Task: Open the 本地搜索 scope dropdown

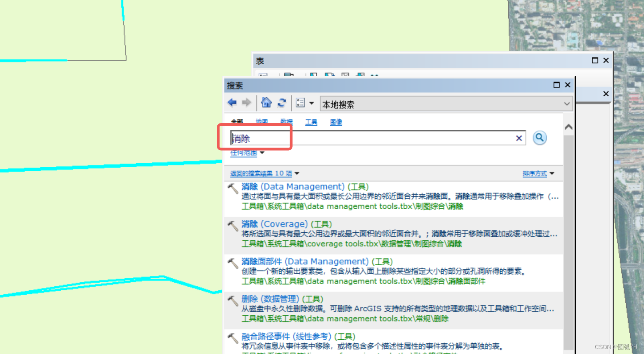Action: point(567,103)
